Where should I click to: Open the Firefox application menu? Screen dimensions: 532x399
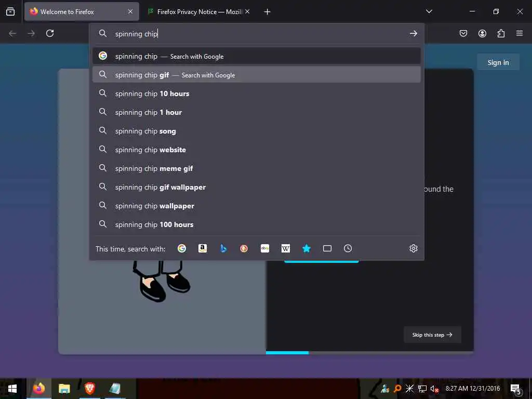point(520,33)
